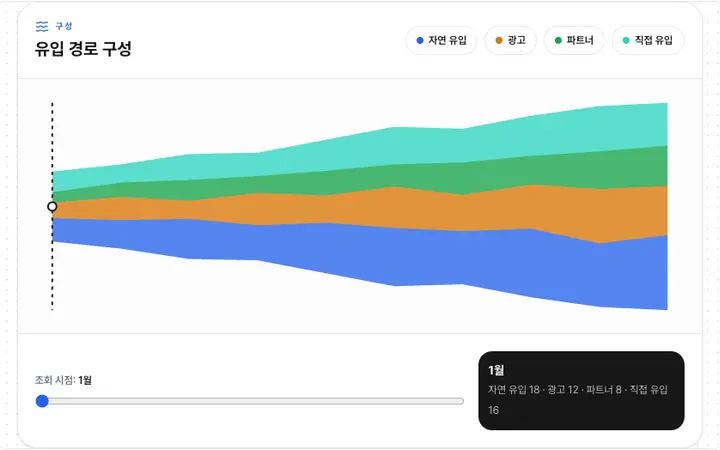Click the wave icon beside 구성

(x=42, y=26)
